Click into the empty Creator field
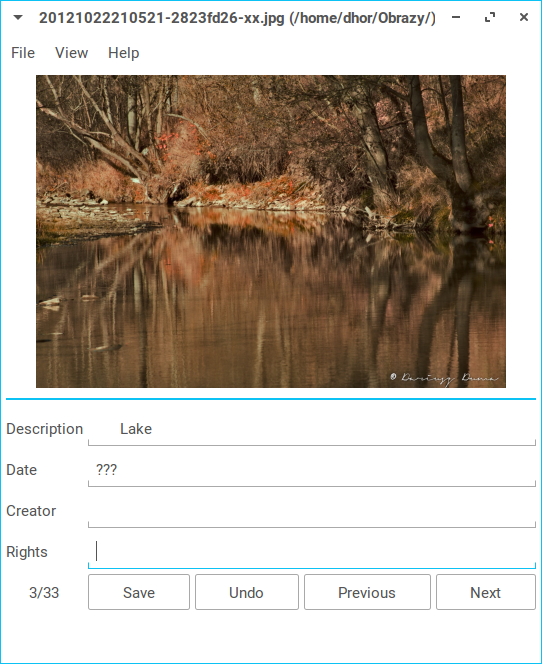542x664 pixels. (312, 511)
